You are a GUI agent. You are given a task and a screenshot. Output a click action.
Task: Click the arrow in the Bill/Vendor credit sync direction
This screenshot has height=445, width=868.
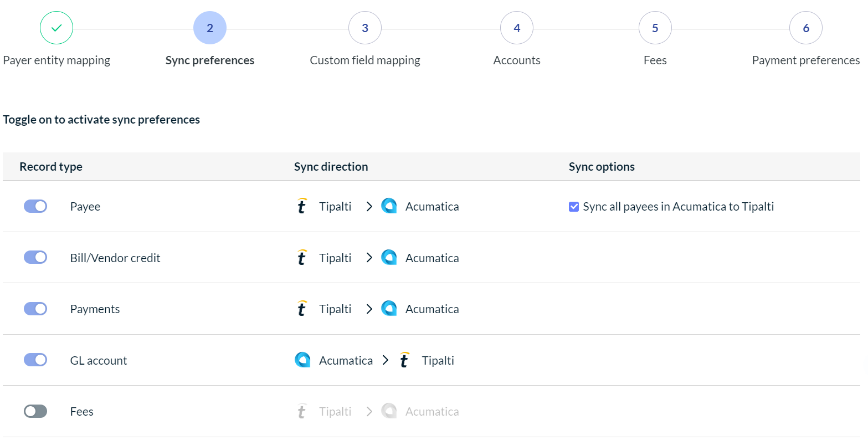(369, 257)
